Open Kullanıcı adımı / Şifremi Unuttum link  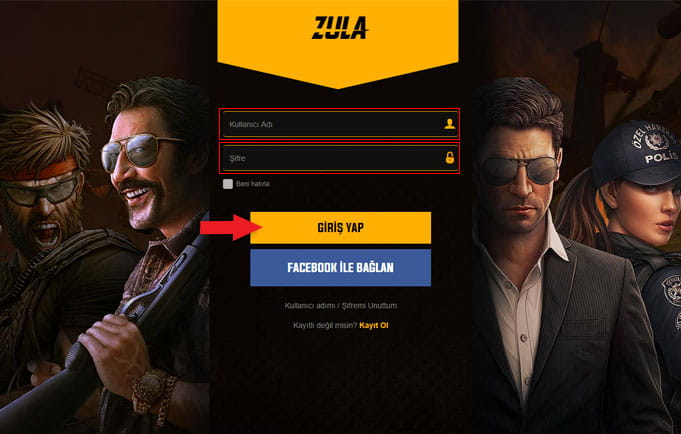click(340, 305)
